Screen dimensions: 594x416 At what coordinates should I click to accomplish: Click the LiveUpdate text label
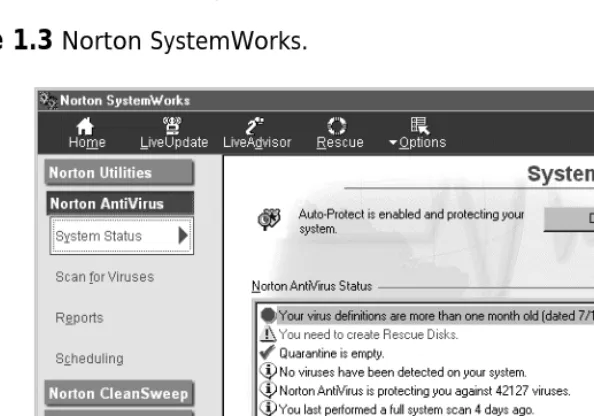coord(174,142)
